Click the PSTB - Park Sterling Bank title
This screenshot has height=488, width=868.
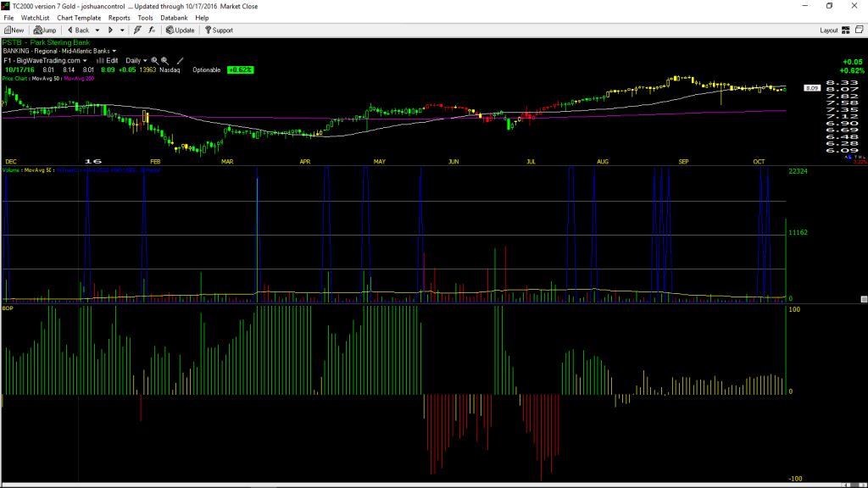click(x=46, y=42)
